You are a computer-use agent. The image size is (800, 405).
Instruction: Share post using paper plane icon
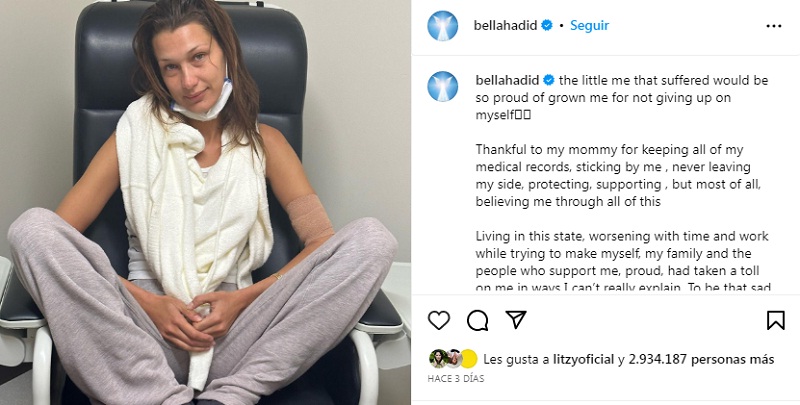click(x=516, y=320)
